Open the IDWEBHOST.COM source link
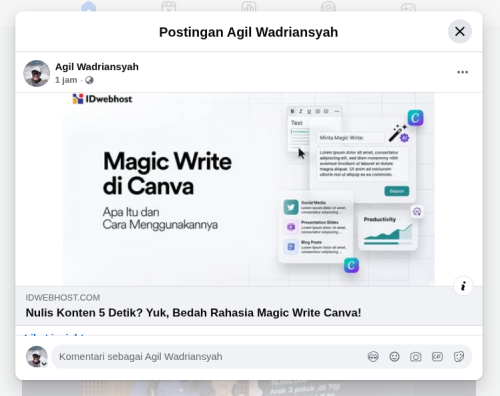Image resolution: width=500 pixels, height=396 pixels. point(63,298)
